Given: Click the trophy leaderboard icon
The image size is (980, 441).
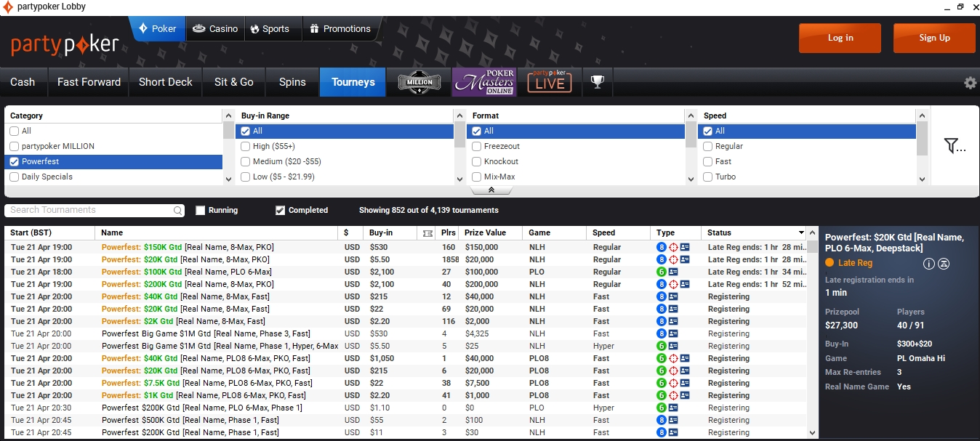Looking at the screenshot, I should [x=598, y=82].
